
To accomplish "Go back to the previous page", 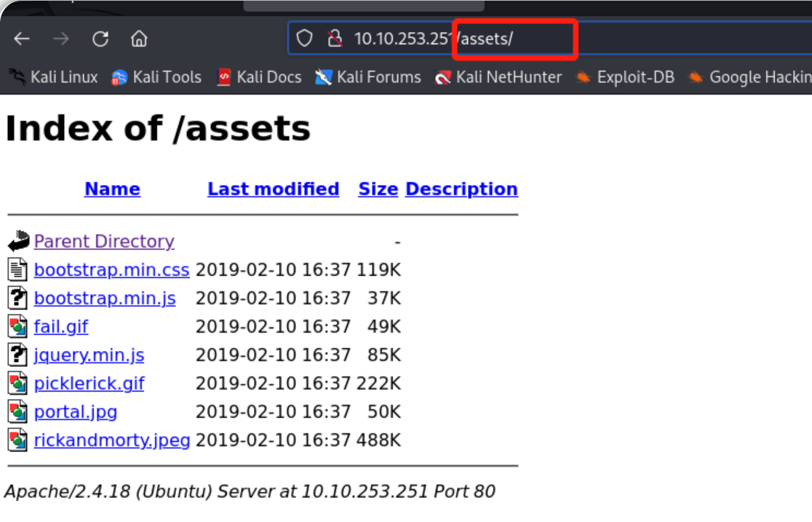I will point(22,39).
